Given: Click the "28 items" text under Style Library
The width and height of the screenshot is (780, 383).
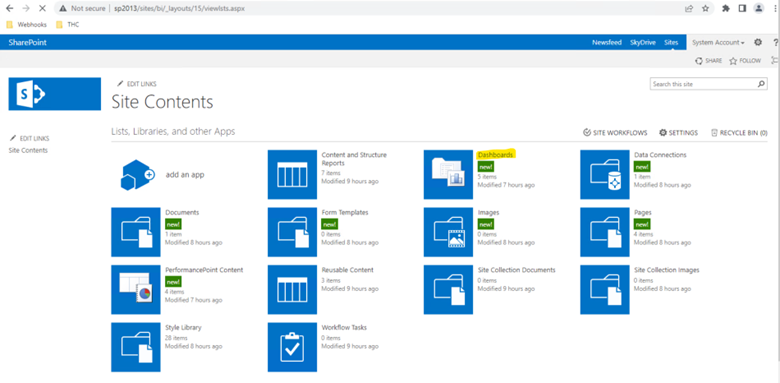Looking at the screenshot, I should 176,338.
